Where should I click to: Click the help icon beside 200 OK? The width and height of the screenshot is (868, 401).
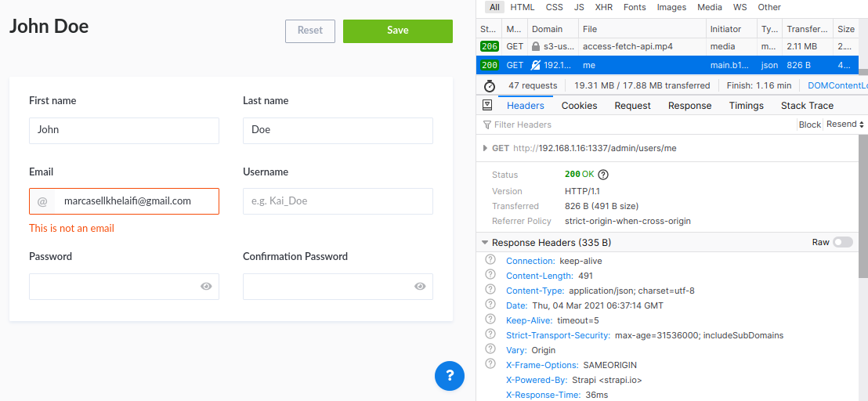tap(603, 174)
